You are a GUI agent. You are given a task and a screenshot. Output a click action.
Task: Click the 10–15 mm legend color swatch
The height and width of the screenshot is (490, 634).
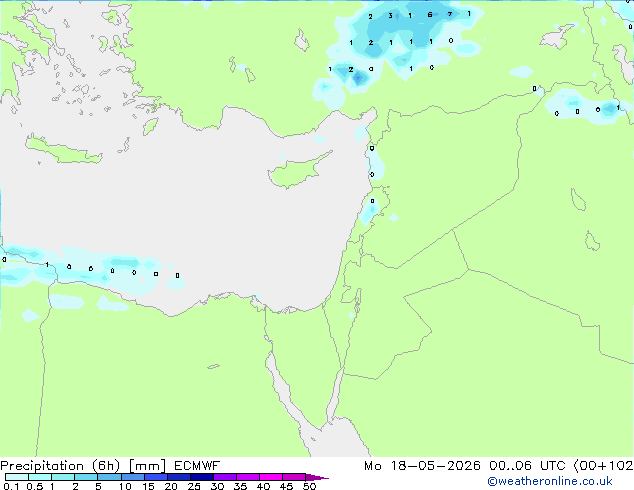pyautogui.click(x=132, y=477)
